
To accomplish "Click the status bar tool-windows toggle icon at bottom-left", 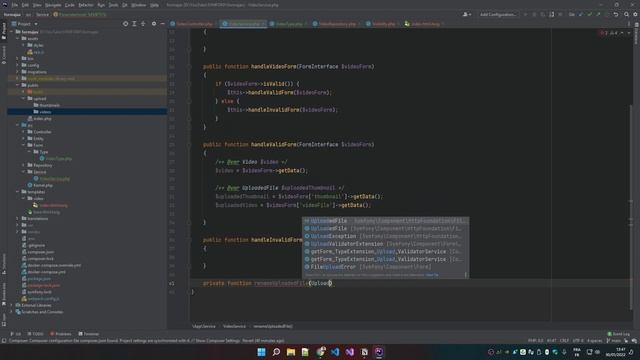I will coord(4,340).
